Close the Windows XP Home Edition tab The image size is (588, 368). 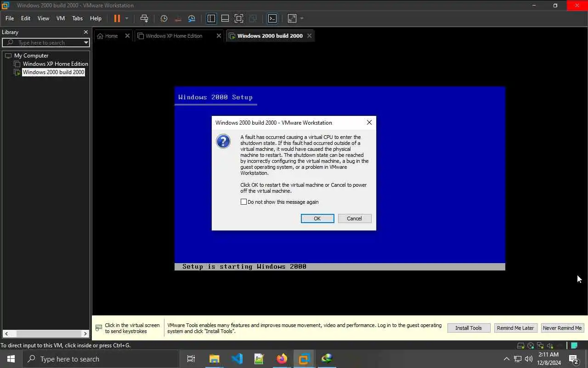point(219,36)
